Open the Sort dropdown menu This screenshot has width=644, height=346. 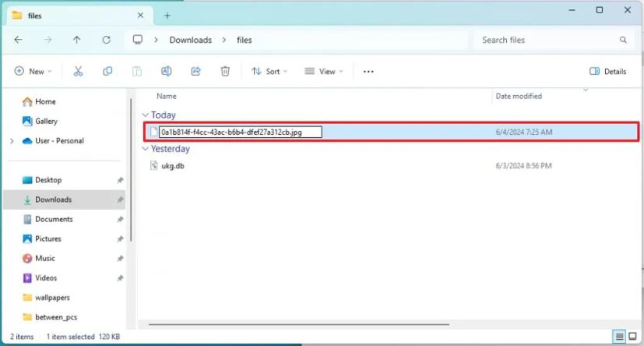(x=269, y=72)
